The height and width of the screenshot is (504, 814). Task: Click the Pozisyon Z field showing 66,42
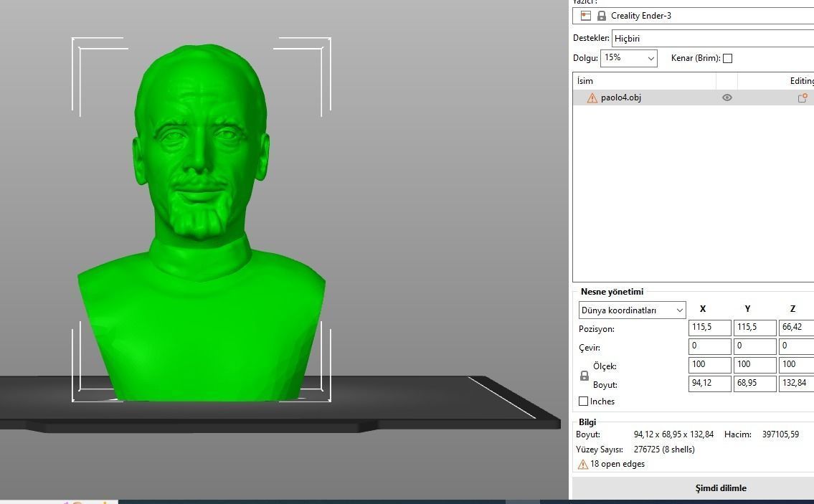[x=797, y=328]
